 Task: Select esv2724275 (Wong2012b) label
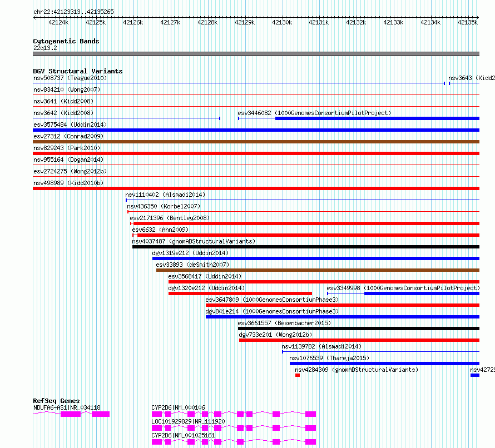(70, 171)
